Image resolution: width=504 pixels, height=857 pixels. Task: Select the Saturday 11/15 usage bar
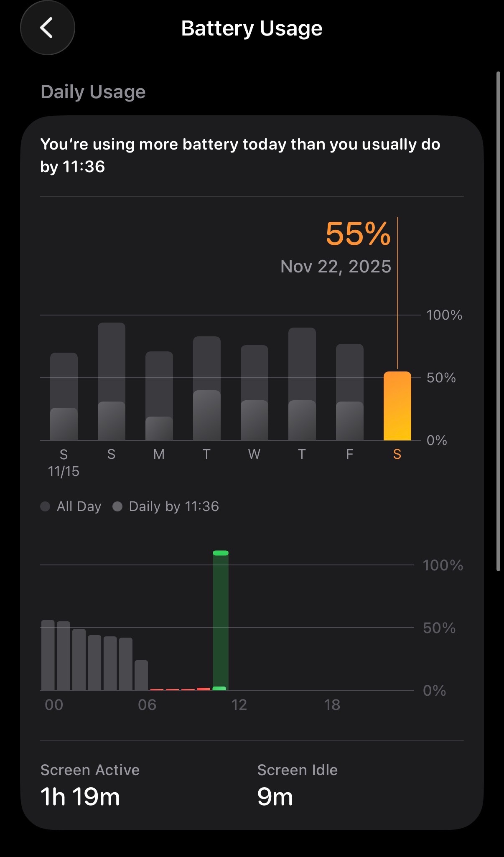(x=64, y=396)
